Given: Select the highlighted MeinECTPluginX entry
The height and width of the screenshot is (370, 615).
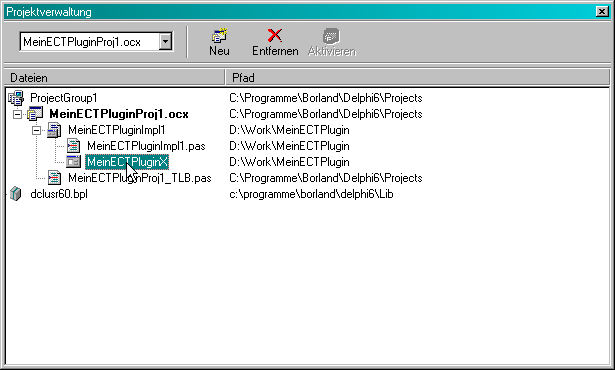Looking at the screenshot, I should [x=127, y=162].
